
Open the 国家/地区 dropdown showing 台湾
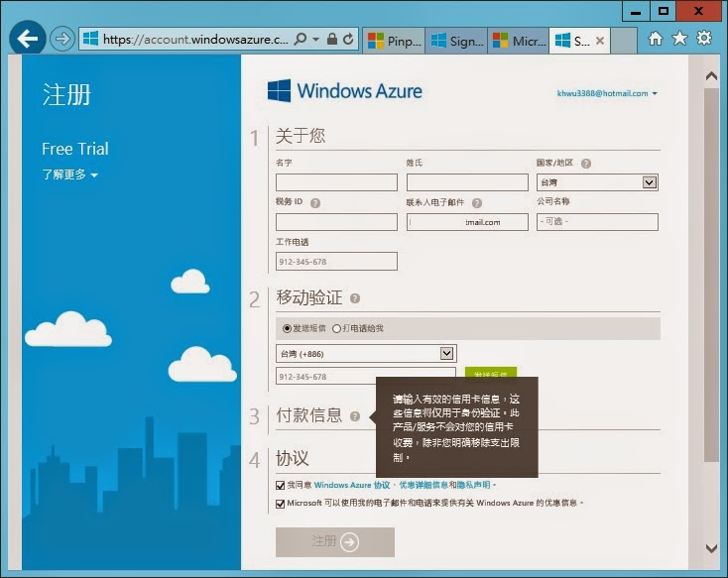pos(597,182)
